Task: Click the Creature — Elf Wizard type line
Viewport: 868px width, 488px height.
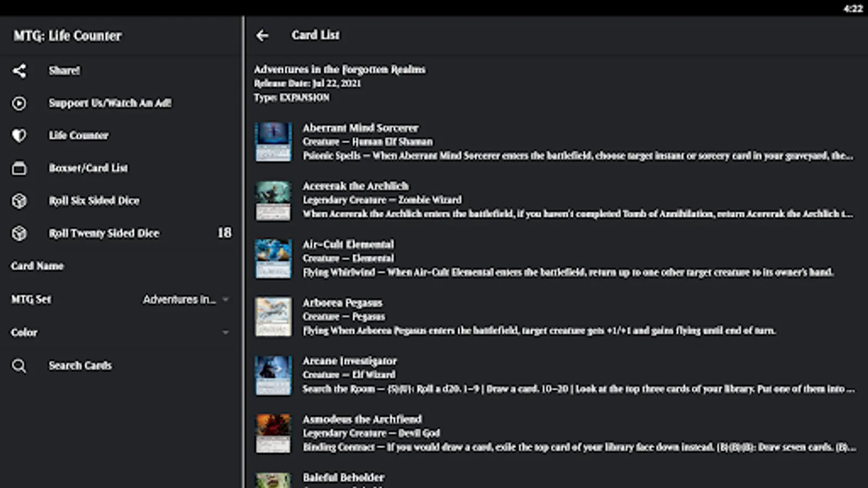Action: pos(349,375)
